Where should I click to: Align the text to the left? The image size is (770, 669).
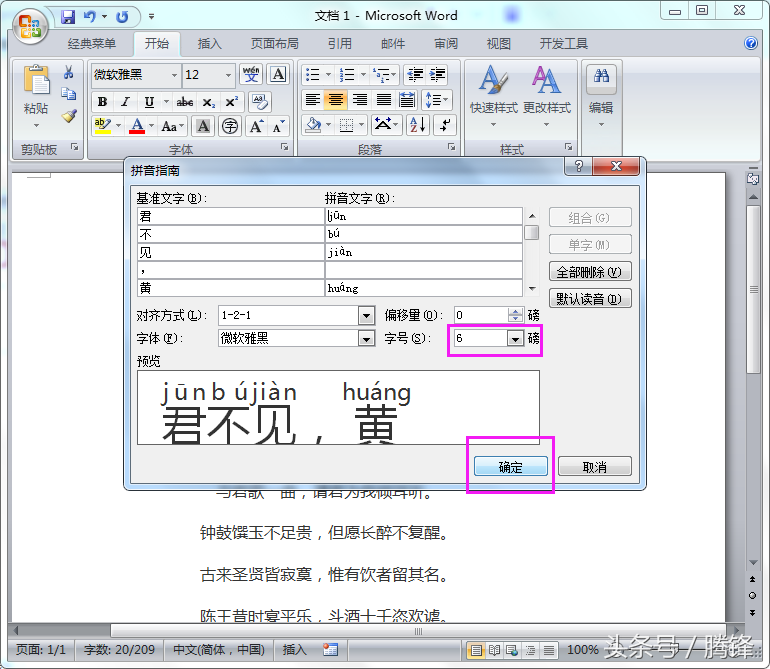point(313,100)
